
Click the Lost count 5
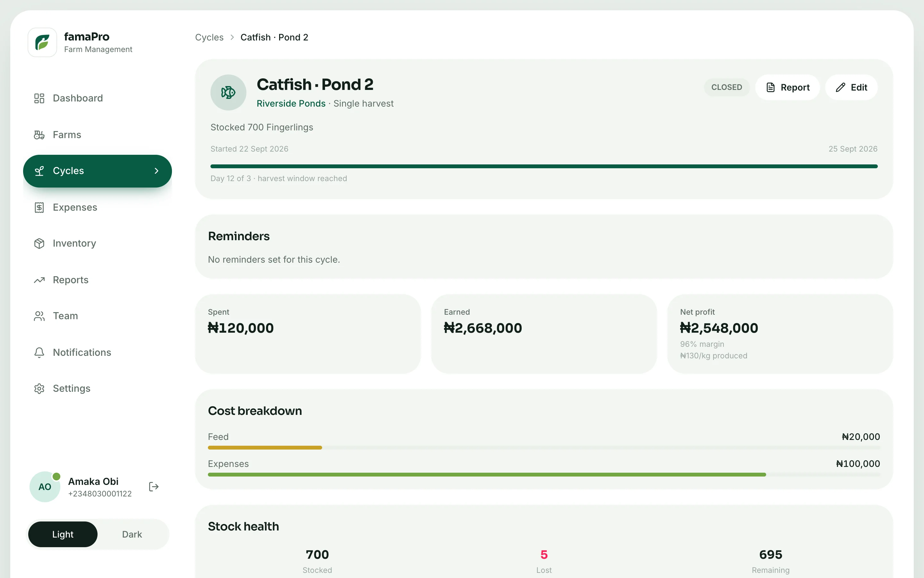click(544, 555)
